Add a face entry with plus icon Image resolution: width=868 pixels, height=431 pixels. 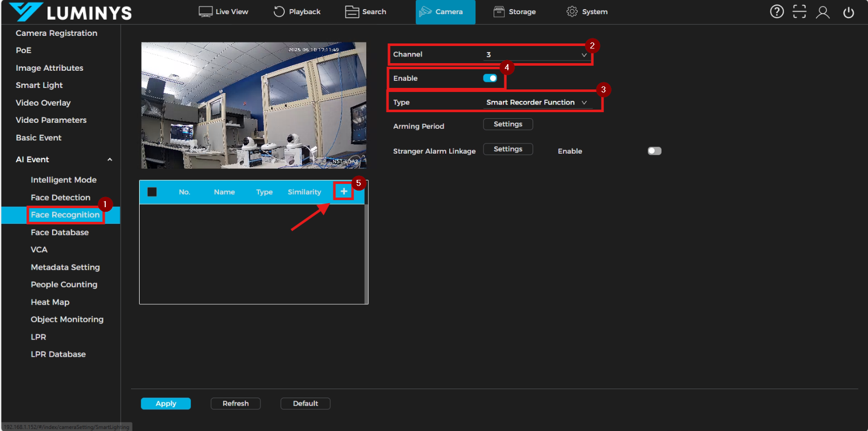click(x=343, y=191)
